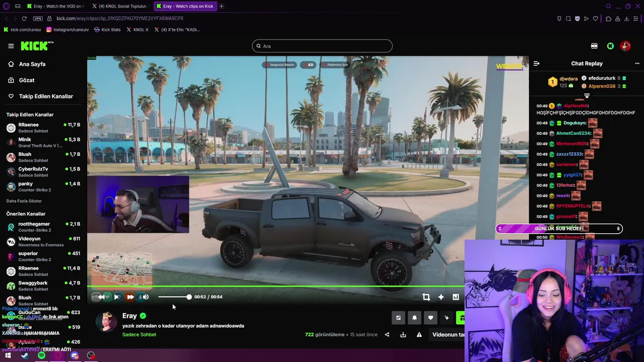Click the sparkle button beside heart
Screen dimensions: 644x362
446,318
